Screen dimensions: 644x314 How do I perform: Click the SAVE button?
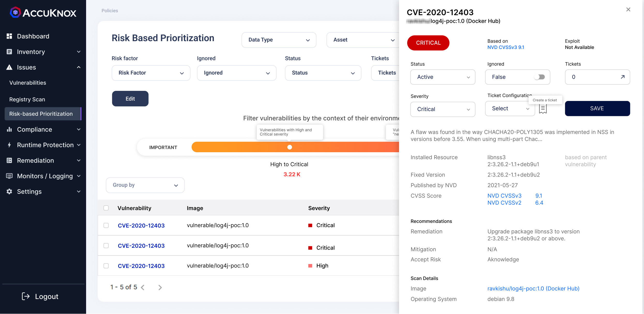click(x=597, y=108)
